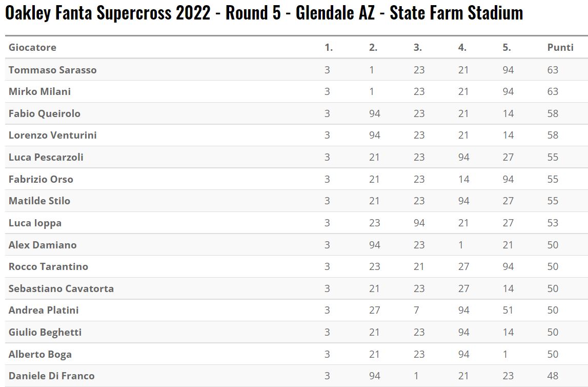Click the "5." column header
Viewport: 588px width, 387px height.
[507, 47]
